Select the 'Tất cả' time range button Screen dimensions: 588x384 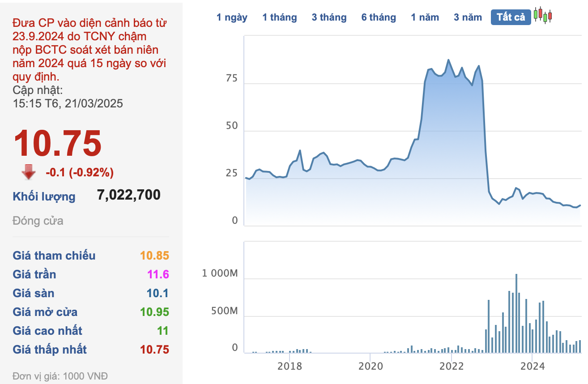(x=511, y=17)
